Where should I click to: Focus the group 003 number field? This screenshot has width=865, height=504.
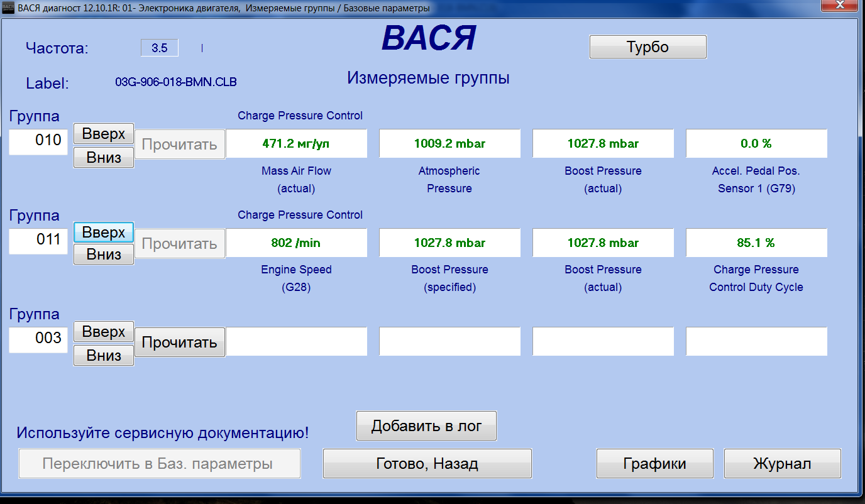[39, 339]
